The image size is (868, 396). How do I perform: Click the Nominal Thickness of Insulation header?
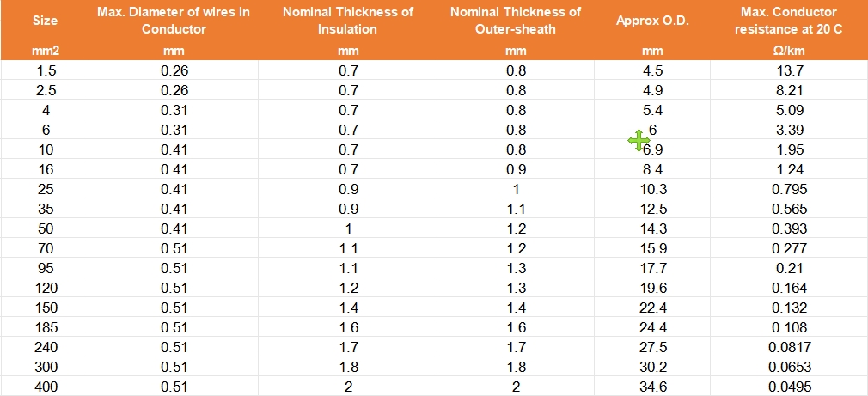347,21
